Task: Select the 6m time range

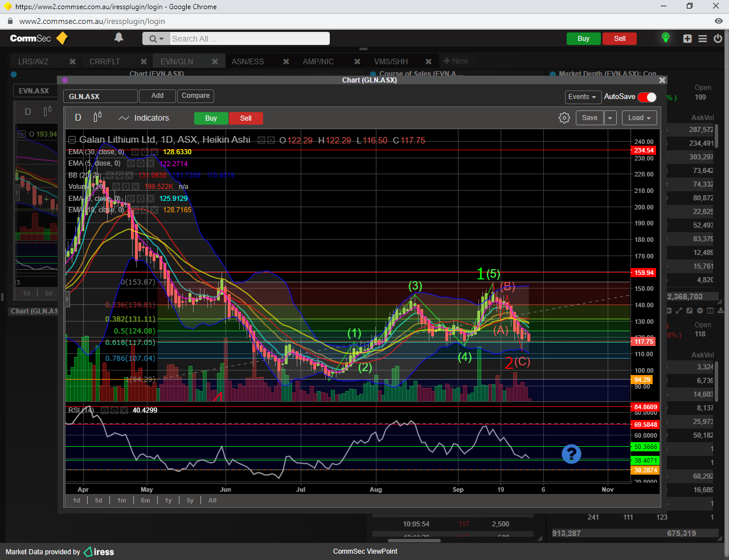Action: pos(145,500)
